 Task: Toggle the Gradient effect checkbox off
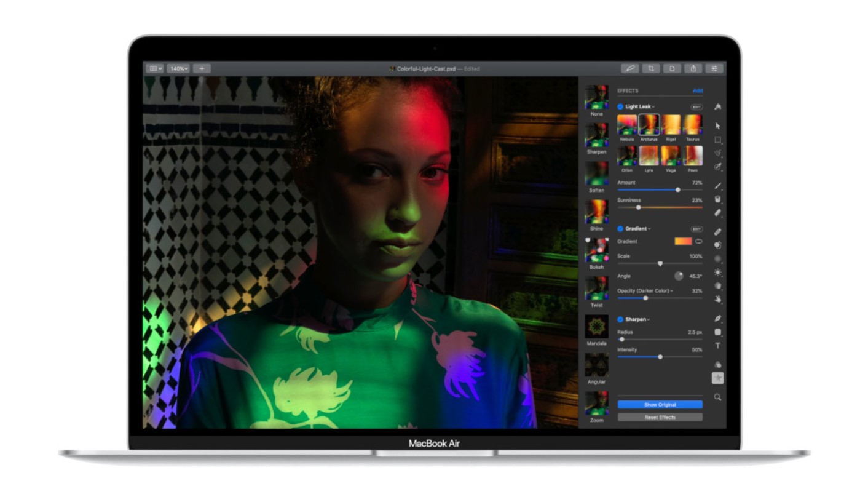tap(620, 229)
